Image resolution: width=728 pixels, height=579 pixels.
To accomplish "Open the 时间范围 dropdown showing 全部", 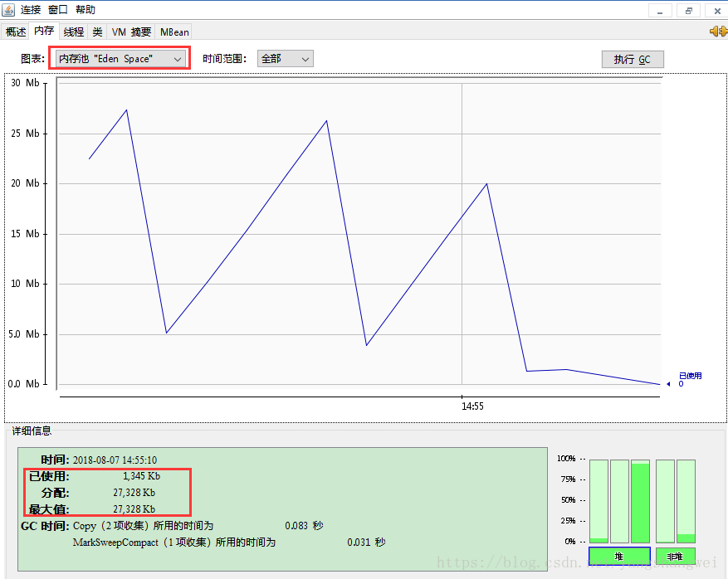I will pos(285,59).
